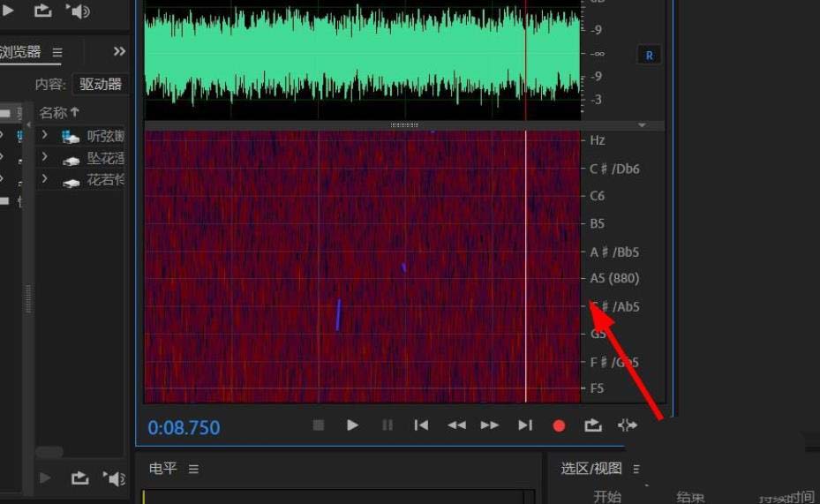Start recording with the red Record button
This screenshot has width=820, height=504.
(559, 425)
